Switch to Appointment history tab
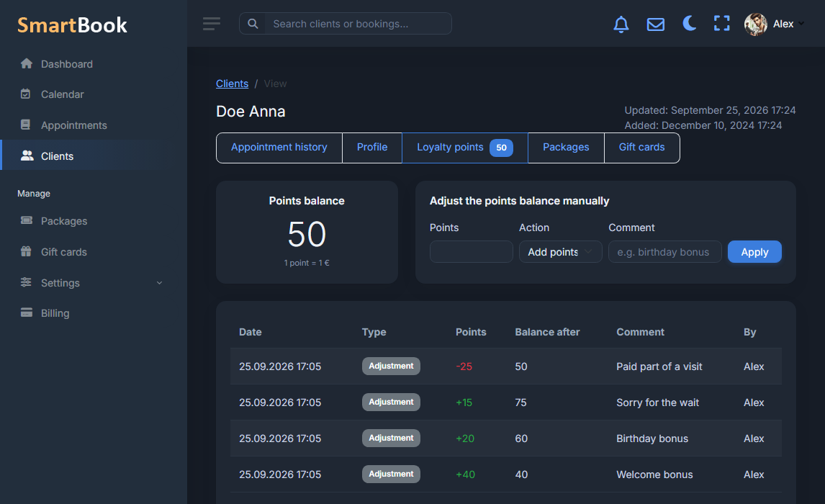Viewport: 825px width, 504px height. coord(279,148)
